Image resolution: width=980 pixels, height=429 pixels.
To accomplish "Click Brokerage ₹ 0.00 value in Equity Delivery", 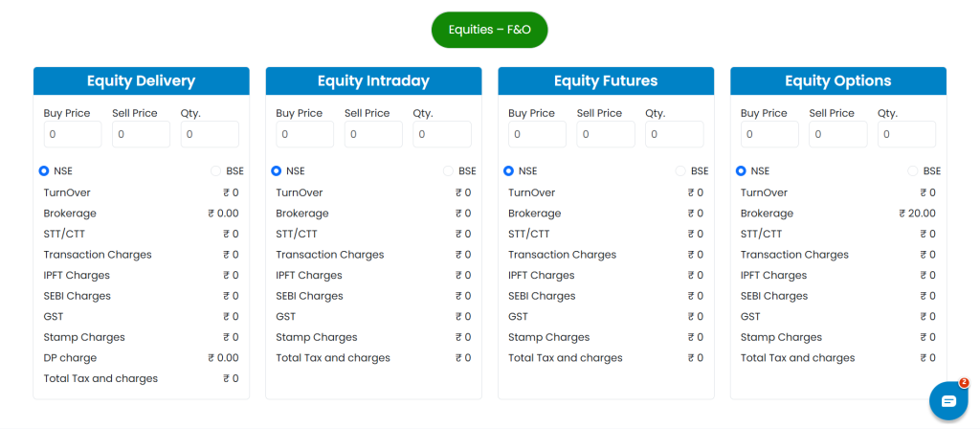I will coord(223,214).
